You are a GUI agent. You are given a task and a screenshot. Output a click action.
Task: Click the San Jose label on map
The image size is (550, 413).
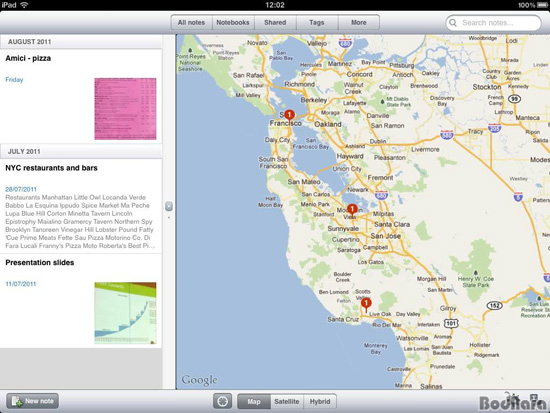pos(386,236)
